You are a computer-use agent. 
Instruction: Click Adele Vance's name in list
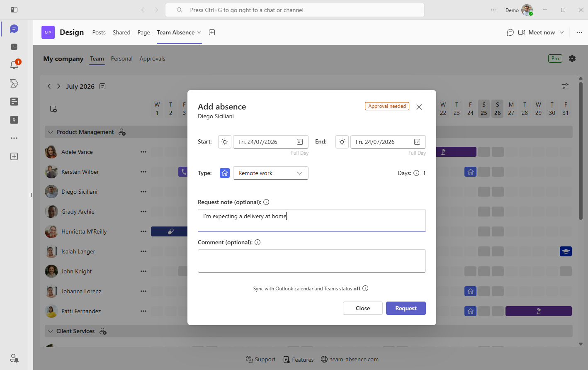point(77,152)
